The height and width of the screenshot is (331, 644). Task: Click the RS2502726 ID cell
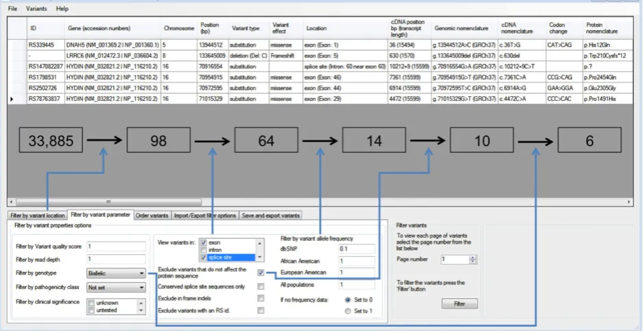45,88
